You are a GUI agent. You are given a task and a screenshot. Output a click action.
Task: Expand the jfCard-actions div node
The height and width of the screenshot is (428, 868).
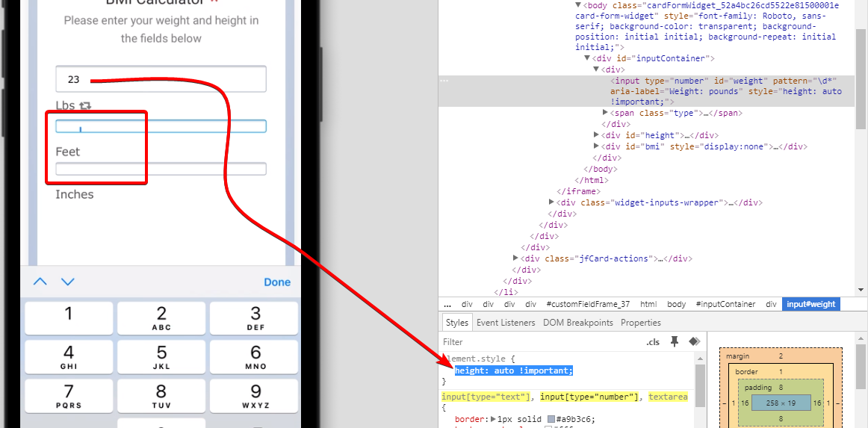point(515,258)
